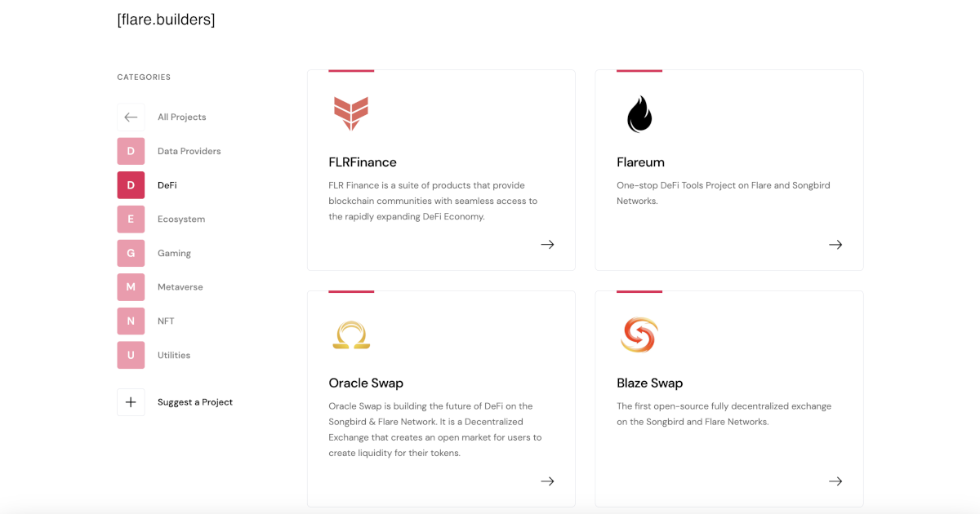Click the Oracle Swap omega logo
980x514 pixels.
(351, 333)
